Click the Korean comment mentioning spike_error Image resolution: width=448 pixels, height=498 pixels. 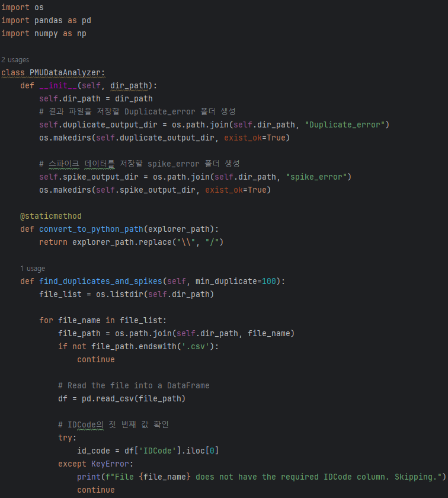139,164
